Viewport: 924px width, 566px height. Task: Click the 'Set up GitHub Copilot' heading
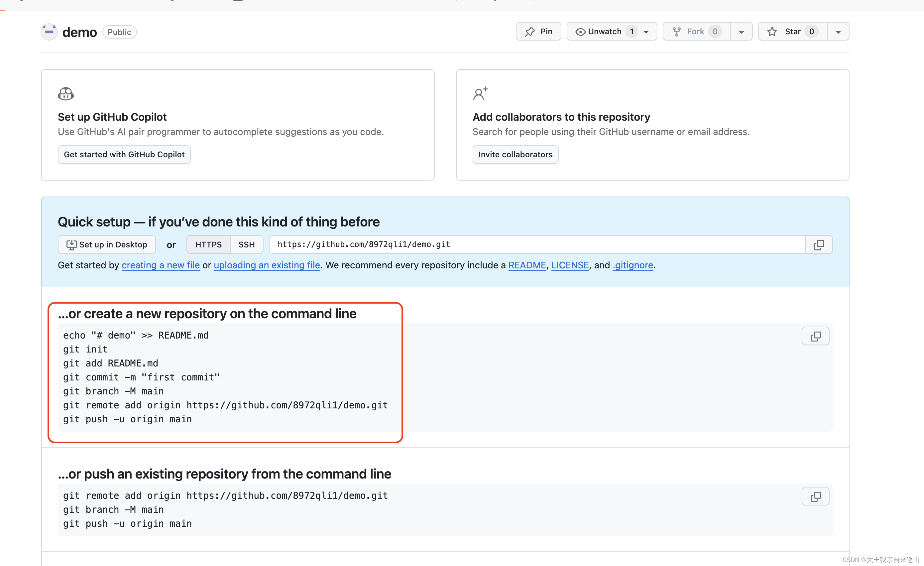[x=112, y=117]
